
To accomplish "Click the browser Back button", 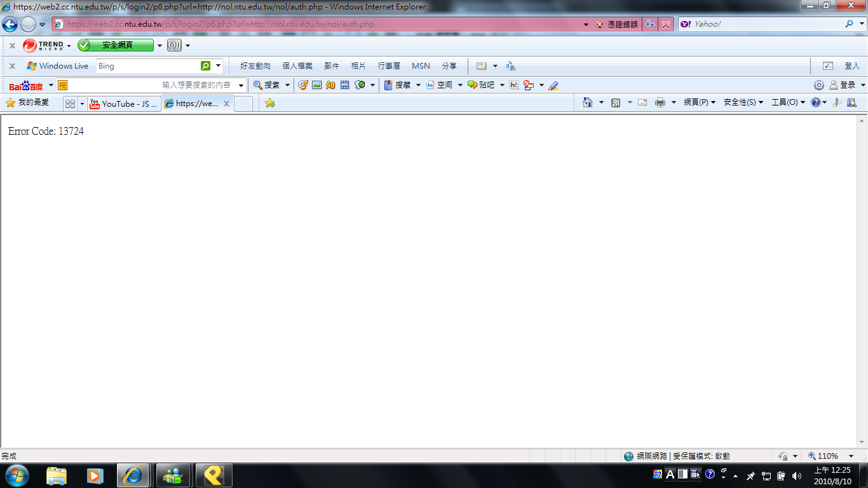I will coord(10,24).
